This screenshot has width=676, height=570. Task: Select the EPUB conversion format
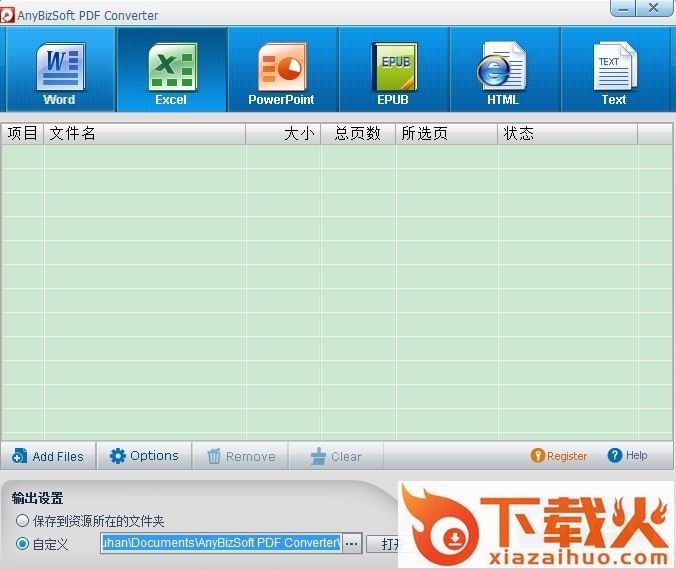[394, 70]
